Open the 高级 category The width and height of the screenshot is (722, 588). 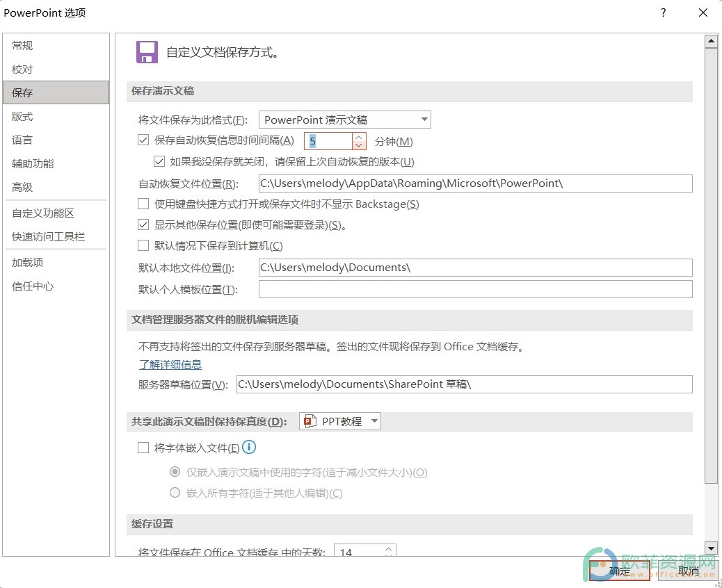tap(56, 187)
